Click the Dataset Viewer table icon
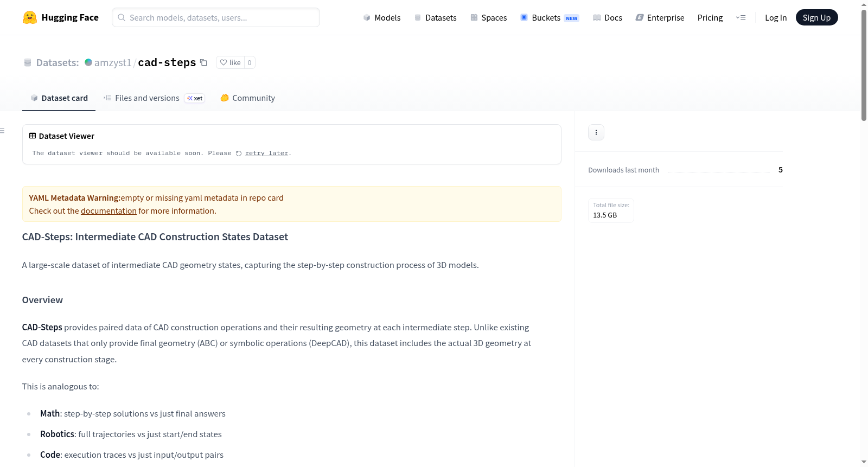868x467 pixels. [33, 136]
